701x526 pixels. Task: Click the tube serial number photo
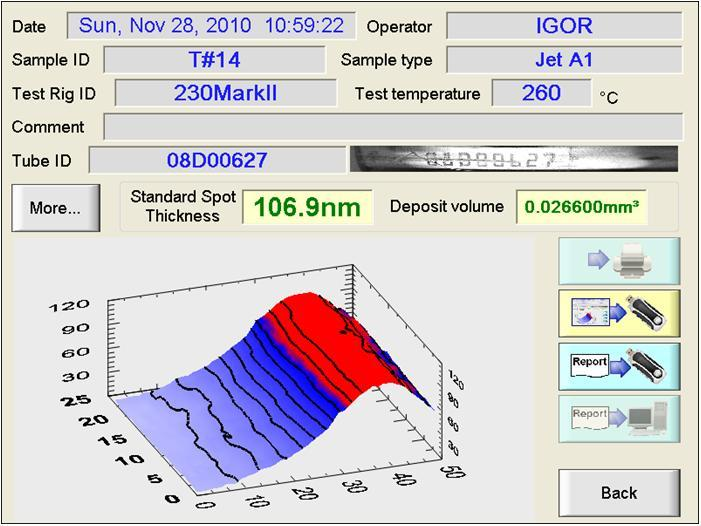[512, 160]
